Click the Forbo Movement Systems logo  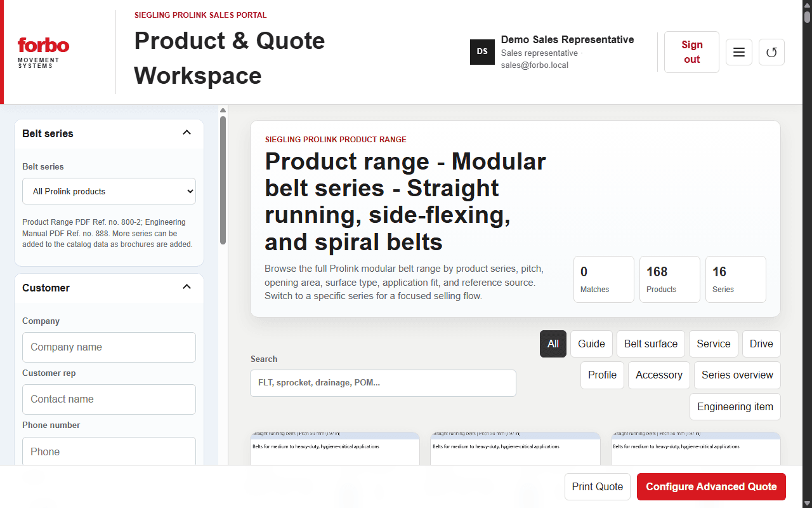pyautogui.click(x=43, y=52)
